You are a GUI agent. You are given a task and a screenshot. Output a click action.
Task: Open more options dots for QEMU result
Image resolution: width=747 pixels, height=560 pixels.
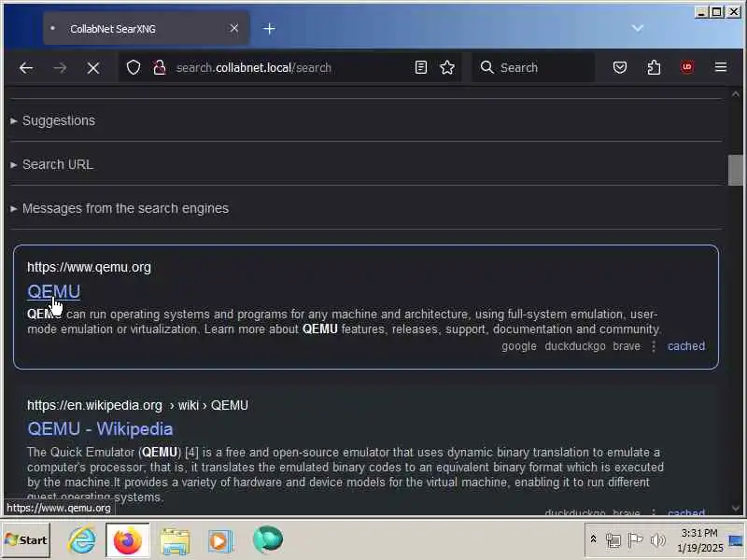[x=654, y=346]
